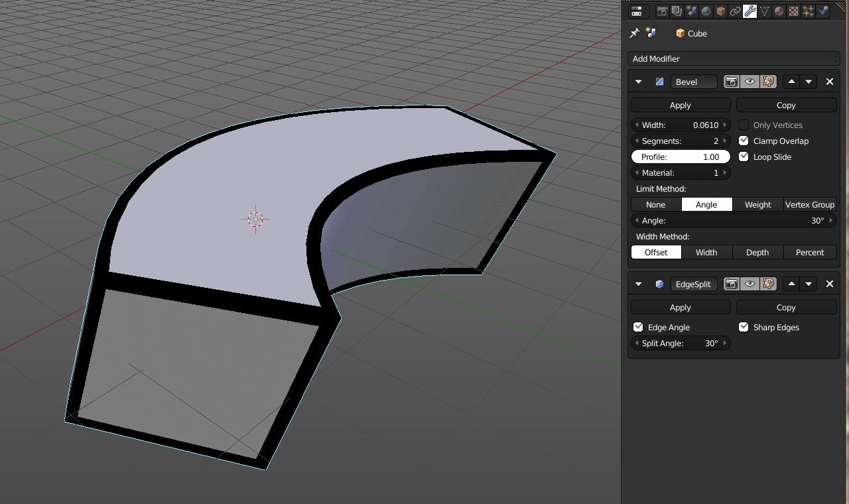
Task: Click the EdgeSplit modifier type icon
Action: coord(659,284)
